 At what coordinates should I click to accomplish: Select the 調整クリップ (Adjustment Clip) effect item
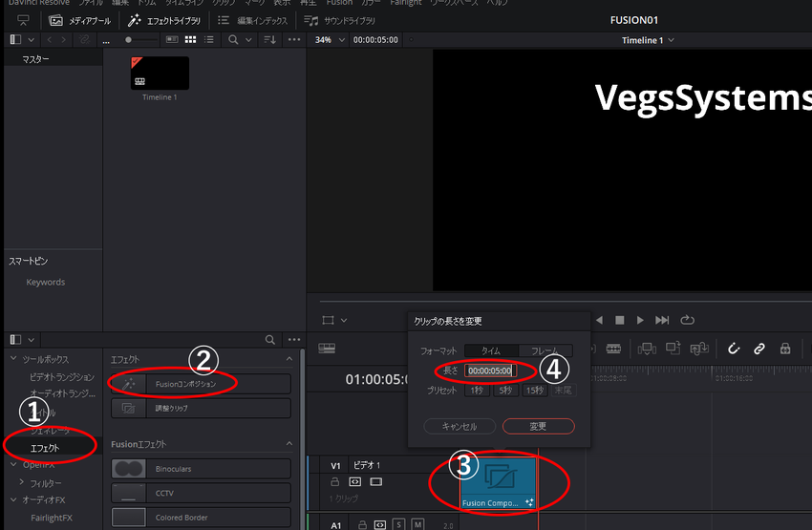[201, 409]
